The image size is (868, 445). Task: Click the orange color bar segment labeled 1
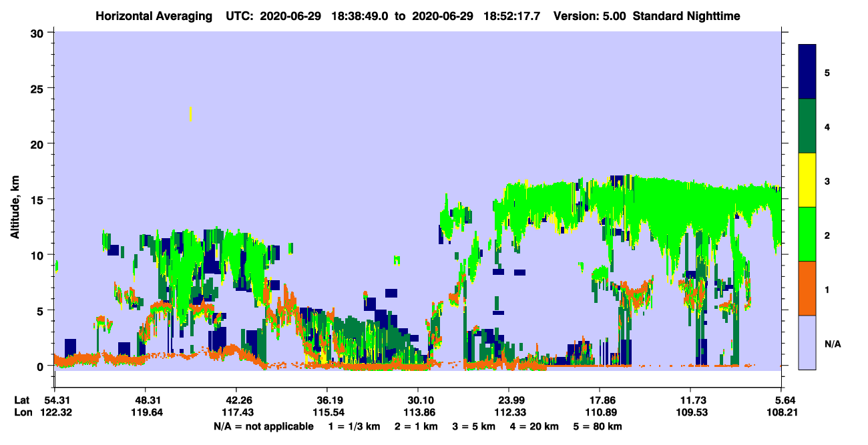tap(807, 288)
